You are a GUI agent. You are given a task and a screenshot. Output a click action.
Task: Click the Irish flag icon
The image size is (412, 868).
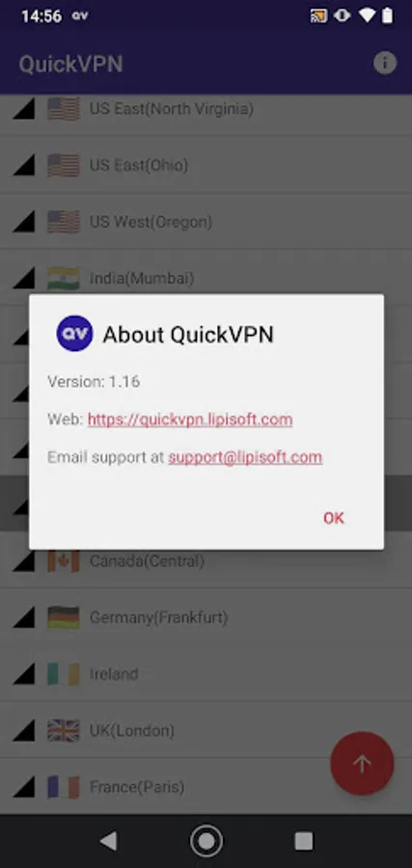[63, 674]
